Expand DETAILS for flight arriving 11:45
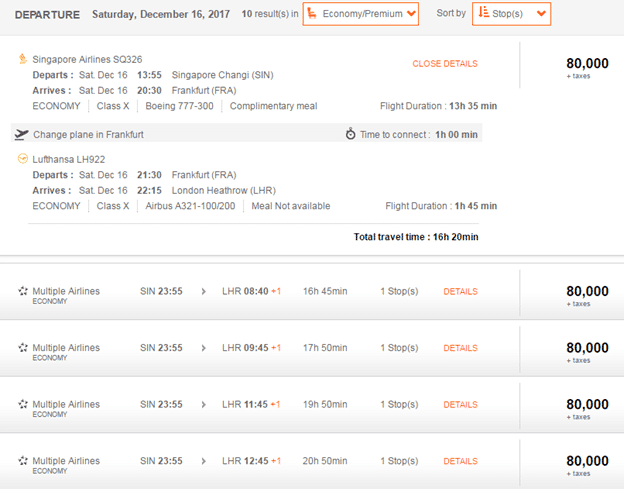The width and height of the screenshot is (624, 489). point(460,404)
